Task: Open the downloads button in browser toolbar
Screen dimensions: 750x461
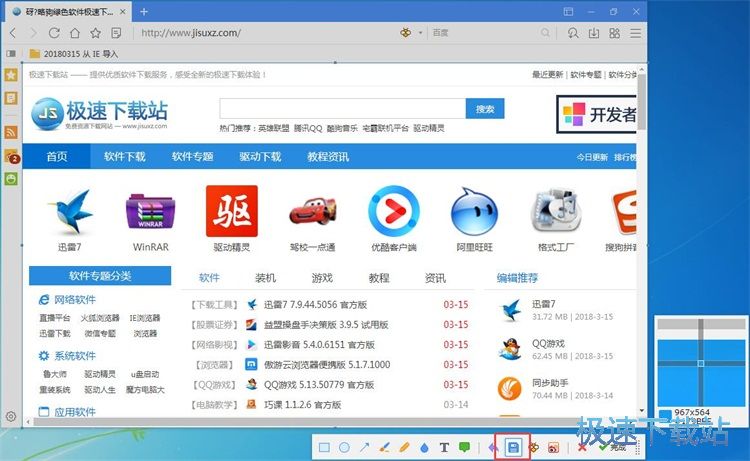Action: pos(594,33)
